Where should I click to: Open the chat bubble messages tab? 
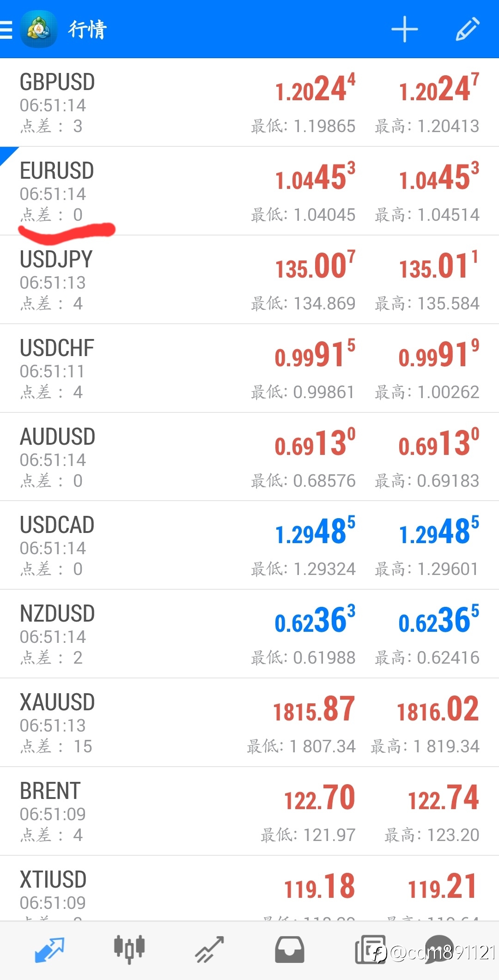439,950
